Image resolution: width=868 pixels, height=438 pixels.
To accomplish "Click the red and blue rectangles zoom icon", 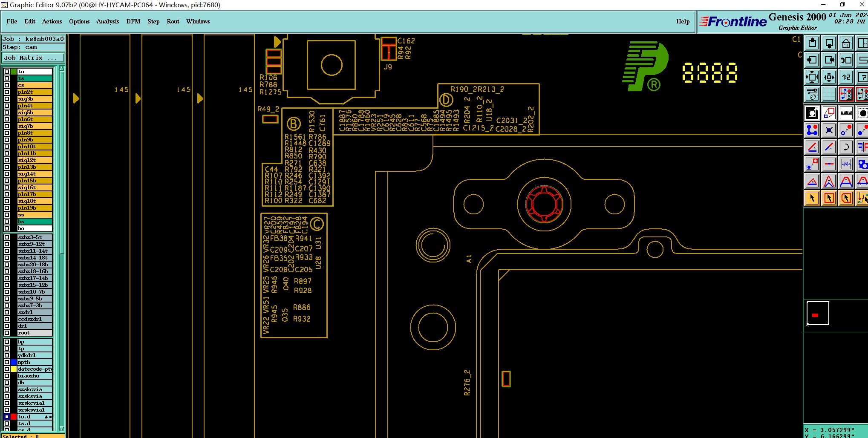I will (x=829, y=113).
